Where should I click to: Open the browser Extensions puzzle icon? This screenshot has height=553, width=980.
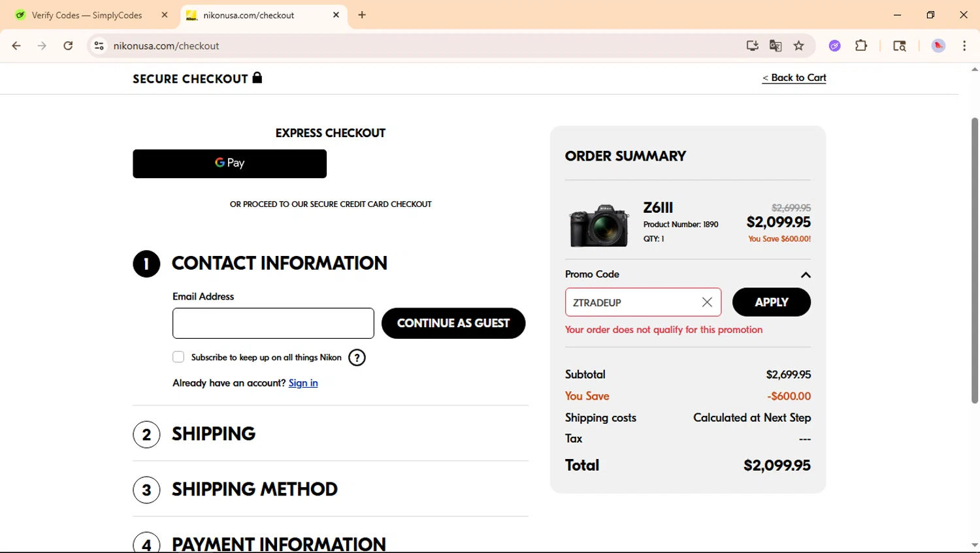pos(861,46)
